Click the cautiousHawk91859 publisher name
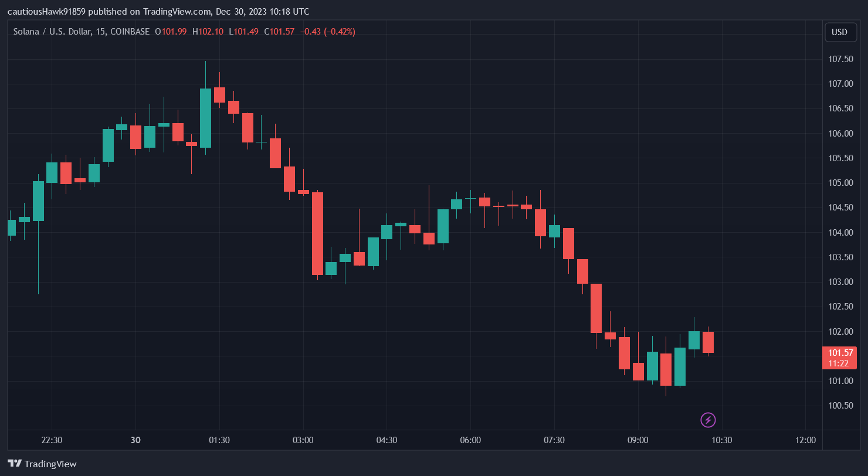 point(49,12)
